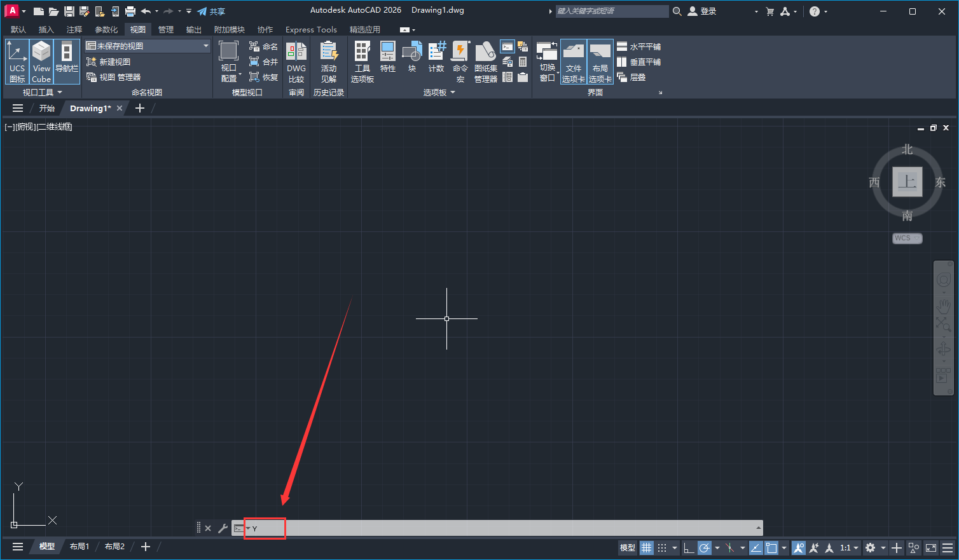Image resolution: width=959 pixels, height=560 pixels.
Task: Click the Save icon in quick access toolbar
Action: tap(69, 11)
